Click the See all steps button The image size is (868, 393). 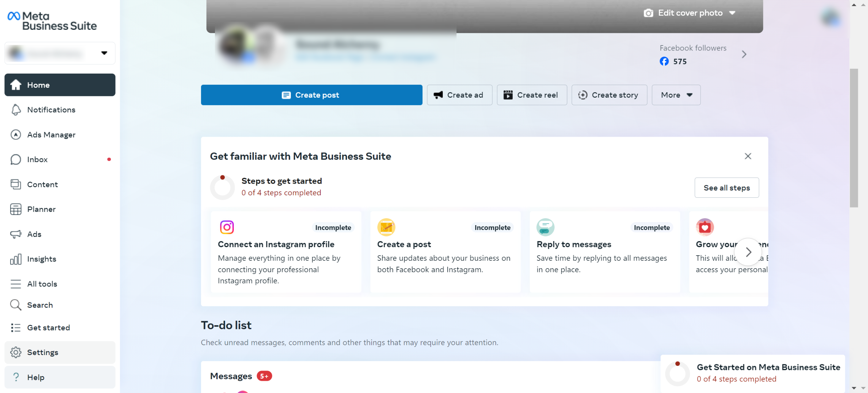click(726, 188)
